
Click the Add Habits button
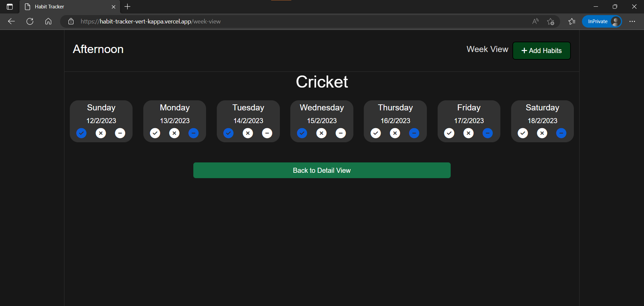pyautogui.click(x=541, y=50)
